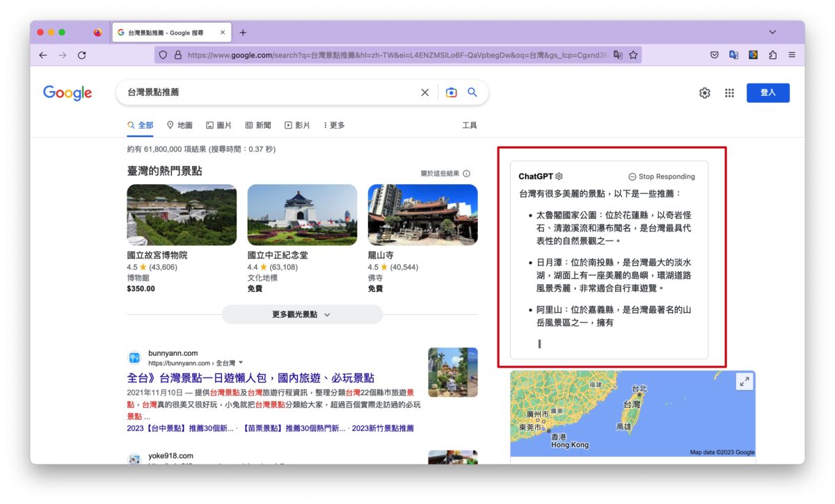
Task: Open the Pocket save icon in toolbar
Action: 714,55
